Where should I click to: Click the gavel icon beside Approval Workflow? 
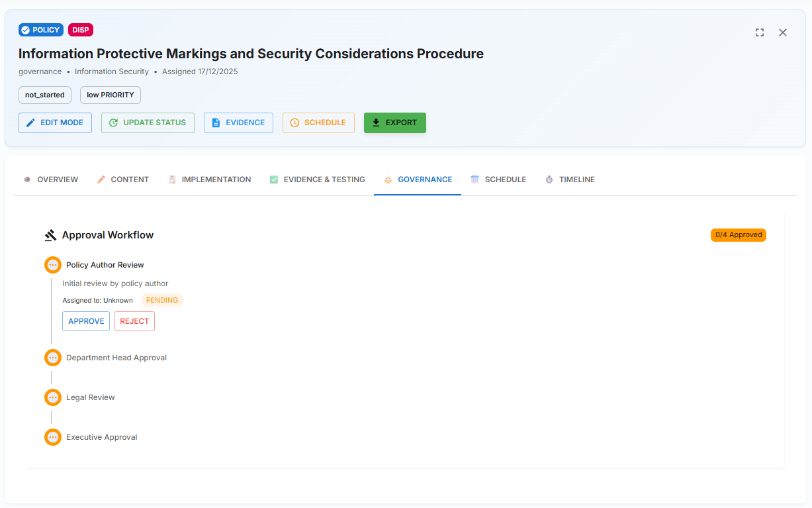click(50, 235)
